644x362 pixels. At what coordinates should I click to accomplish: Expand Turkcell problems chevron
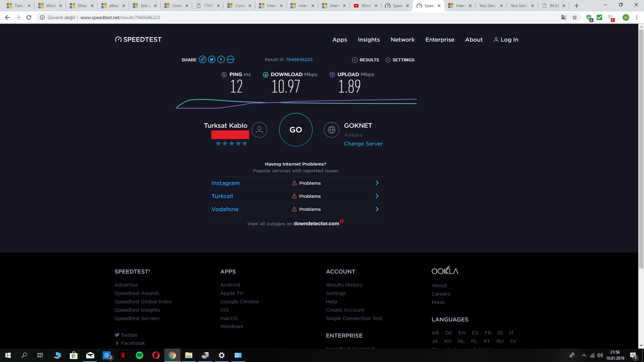[x=377, y=196]
